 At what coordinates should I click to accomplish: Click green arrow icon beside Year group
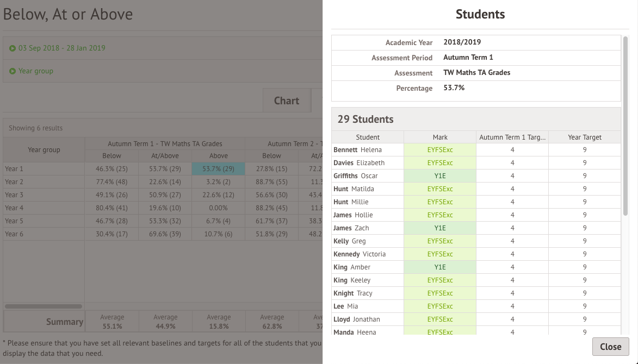[13, 71]
